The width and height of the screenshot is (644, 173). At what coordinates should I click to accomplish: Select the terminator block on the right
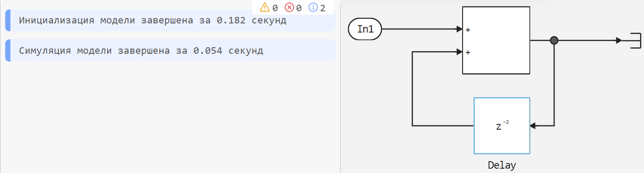632,40
